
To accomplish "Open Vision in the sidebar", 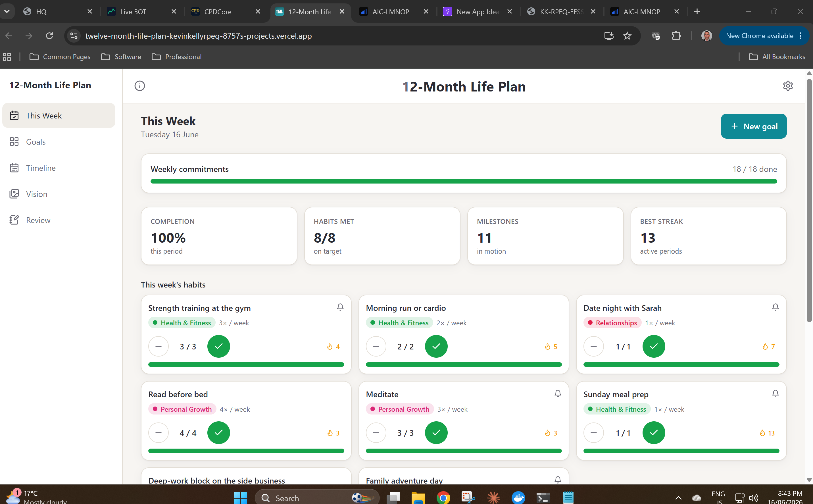I will [x=59, y=194].
